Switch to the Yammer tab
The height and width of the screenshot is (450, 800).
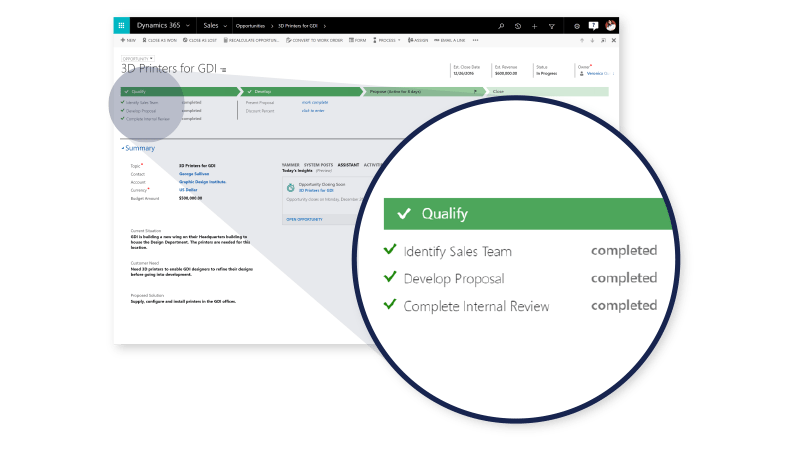pos(291,165)
